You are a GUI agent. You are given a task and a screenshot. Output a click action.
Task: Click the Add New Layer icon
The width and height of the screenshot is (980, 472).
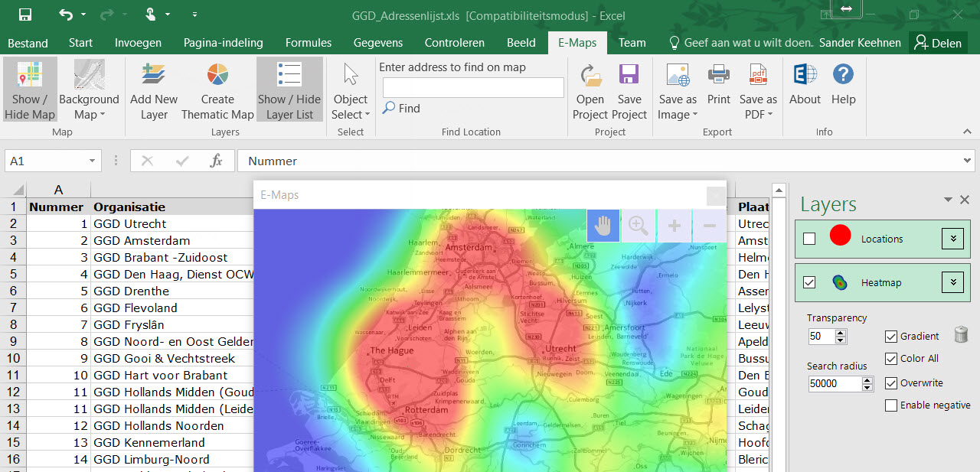pos(153,76)
